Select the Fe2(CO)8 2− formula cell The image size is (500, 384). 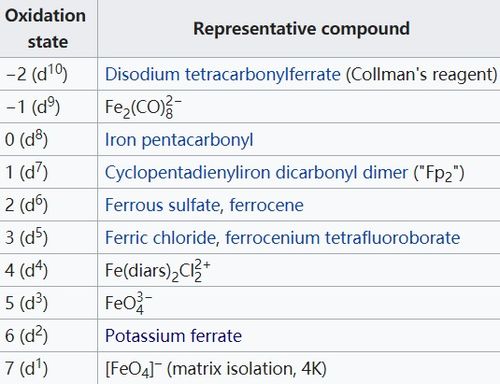299,107
